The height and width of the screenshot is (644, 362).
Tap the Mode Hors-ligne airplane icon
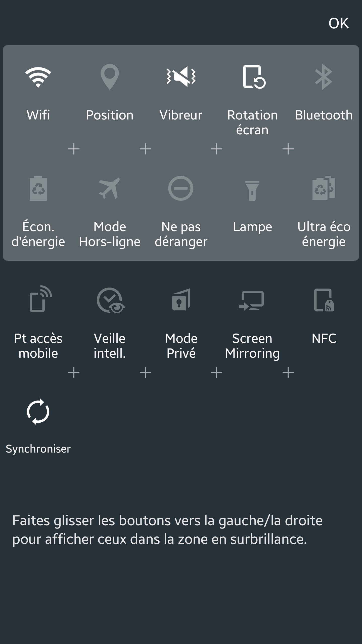(110, 189)
